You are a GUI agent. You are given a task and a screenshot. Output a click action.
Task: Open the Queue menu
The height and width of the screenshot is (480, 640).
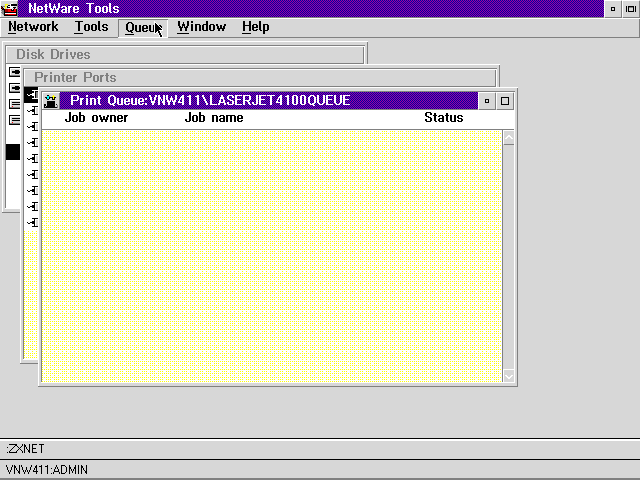(x=143, y=27)
